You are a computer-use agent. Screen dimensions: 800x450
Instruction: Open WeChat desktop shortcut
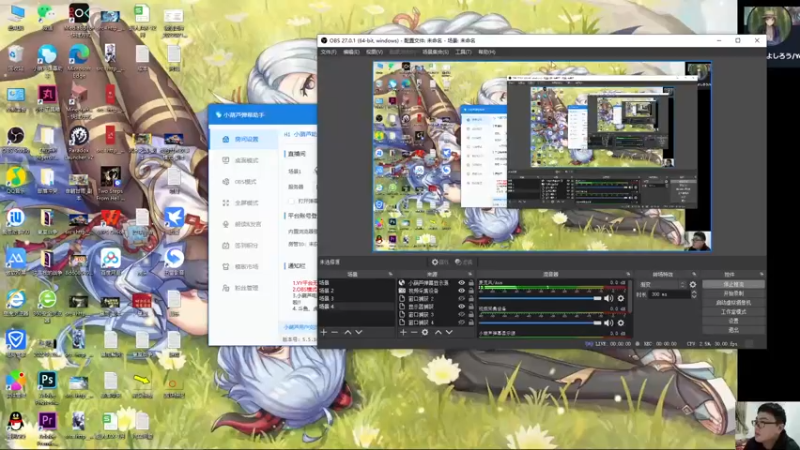[47, 17]
